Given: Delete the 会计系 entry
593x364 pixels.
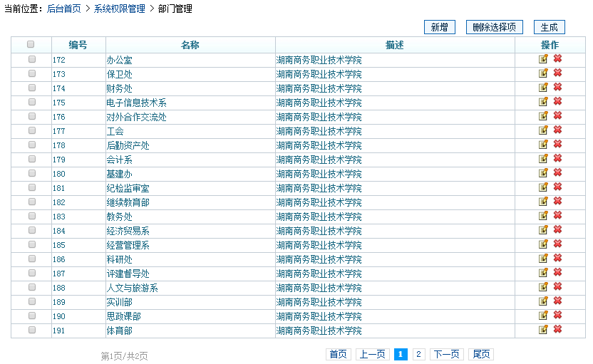Looking at the screenshot, I should click(557, 158).
